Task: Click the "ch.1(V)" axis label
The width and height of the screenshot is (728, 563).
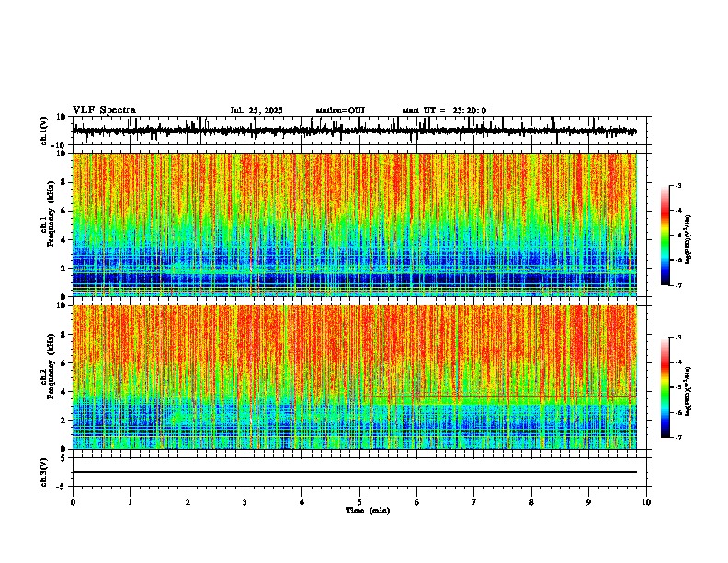Action: [44, 131]
